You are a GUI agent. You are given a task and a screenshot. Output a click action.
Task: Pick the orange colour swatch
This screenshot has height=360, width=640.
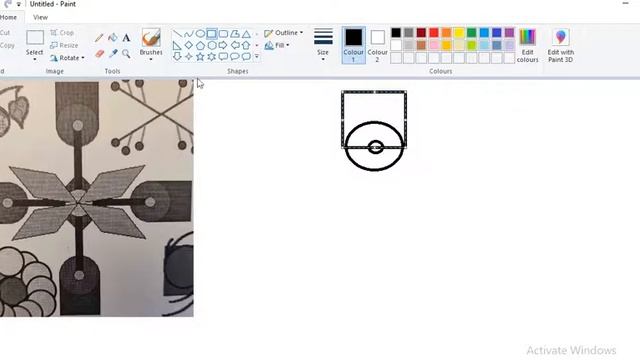tap(447, 33)
